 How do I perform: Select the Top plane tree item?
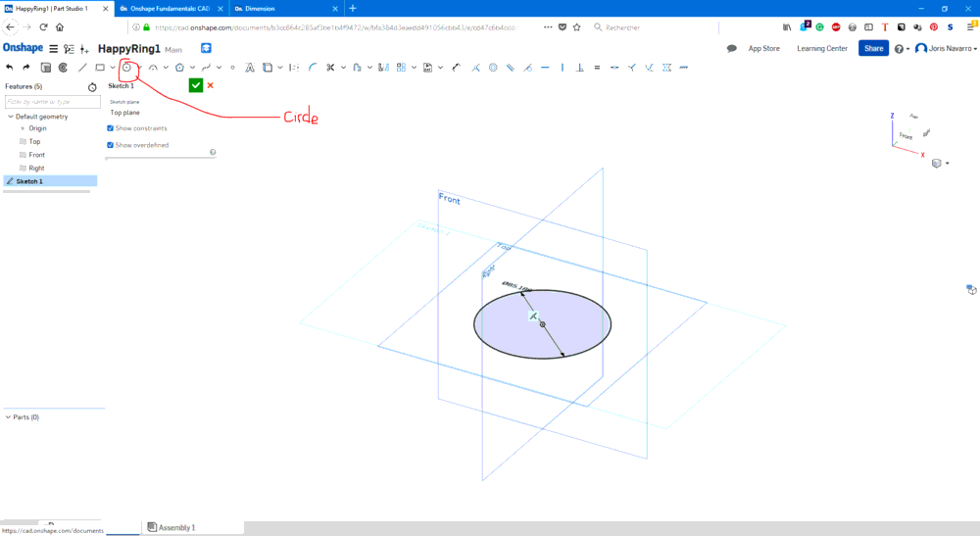(34, 142)
